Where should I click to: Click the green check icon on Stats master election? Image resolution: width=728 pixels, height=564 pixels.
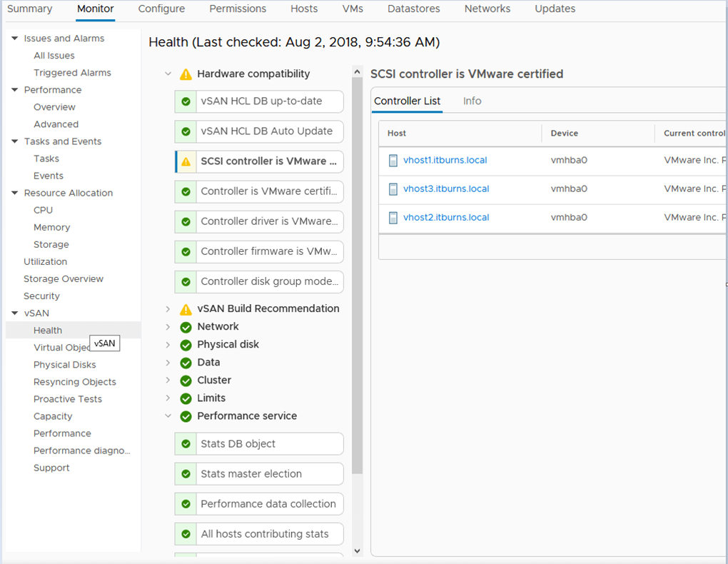coord(185,473)
